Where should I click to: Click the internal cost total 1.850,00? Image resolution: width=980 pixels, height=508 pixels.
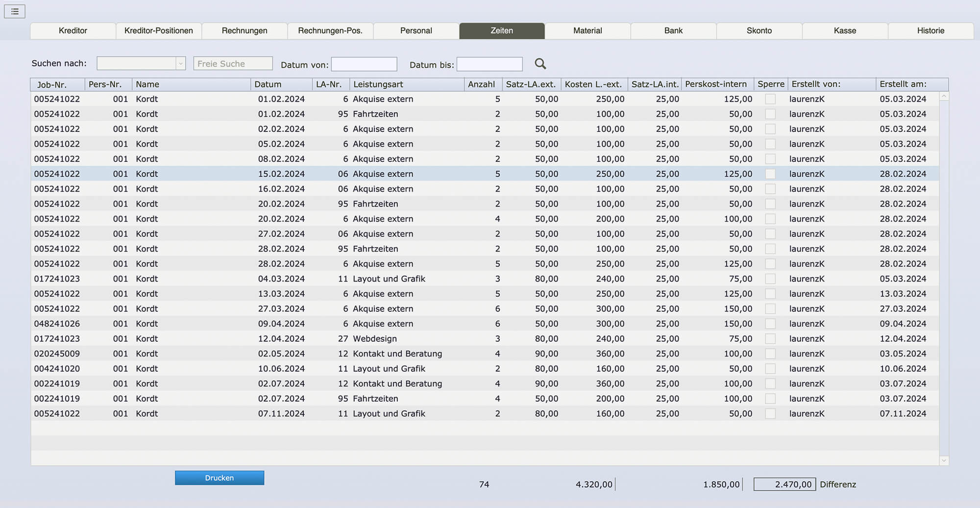click(721, 484)
